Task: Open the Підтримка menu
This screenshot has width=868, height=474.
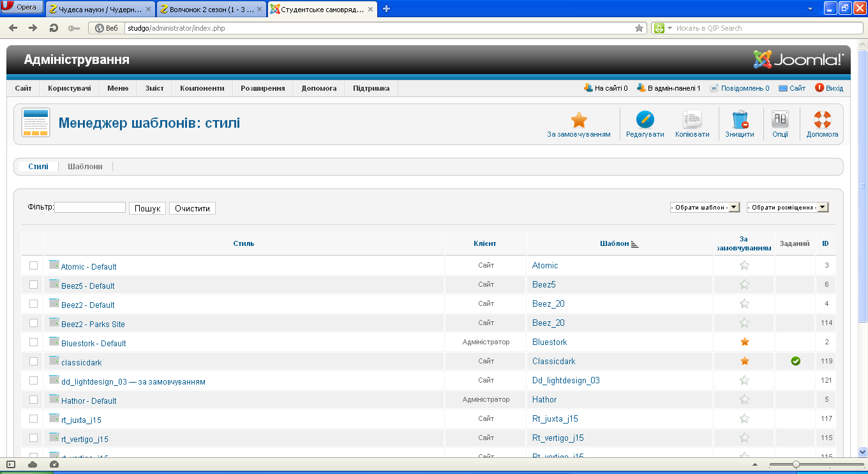Action: tap(371, 88)
